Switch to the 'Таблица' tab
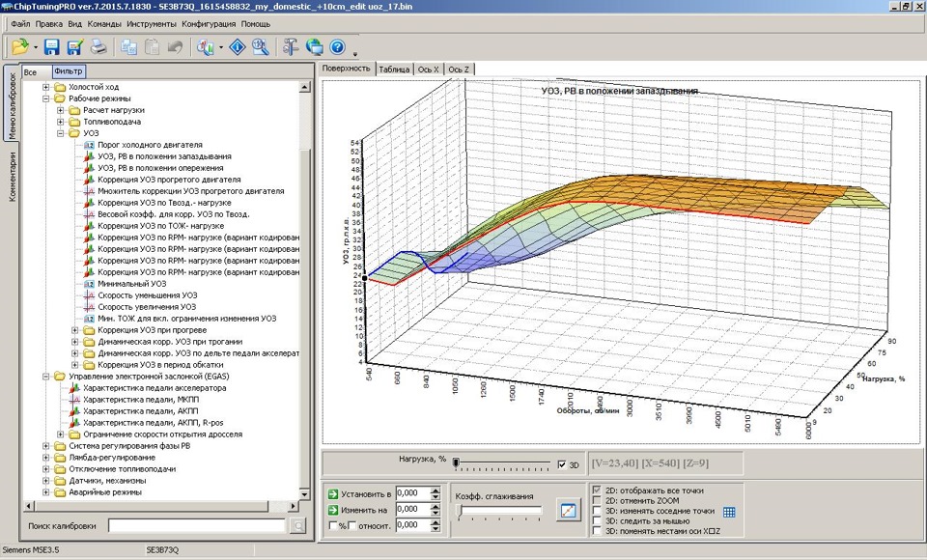This screenshot has height=560, width=927. pos(394,70)
